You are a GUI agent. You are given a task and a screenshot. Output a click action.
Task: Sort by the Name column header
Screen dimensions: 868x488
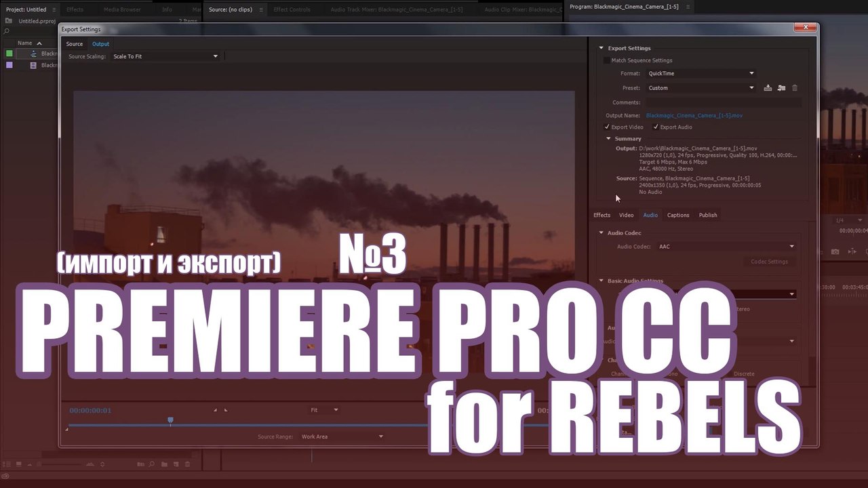[25, 43]
